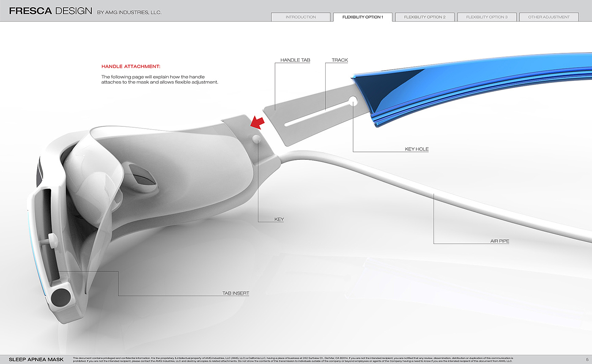Viewport: 592px width, 364px height.
Task: Select the HANDLE ATTACHMENT heading
Action: pos(131,67)
